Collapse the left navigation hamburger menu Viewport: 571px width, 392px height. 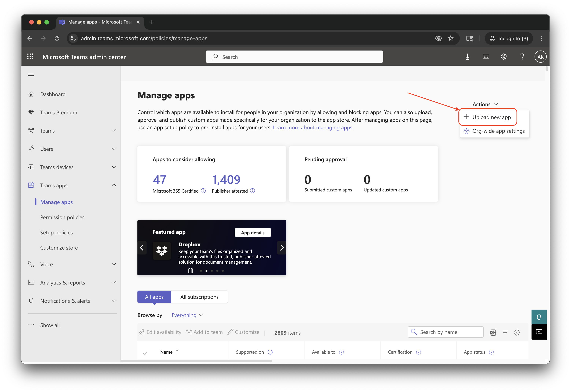[x=31, y=75]
